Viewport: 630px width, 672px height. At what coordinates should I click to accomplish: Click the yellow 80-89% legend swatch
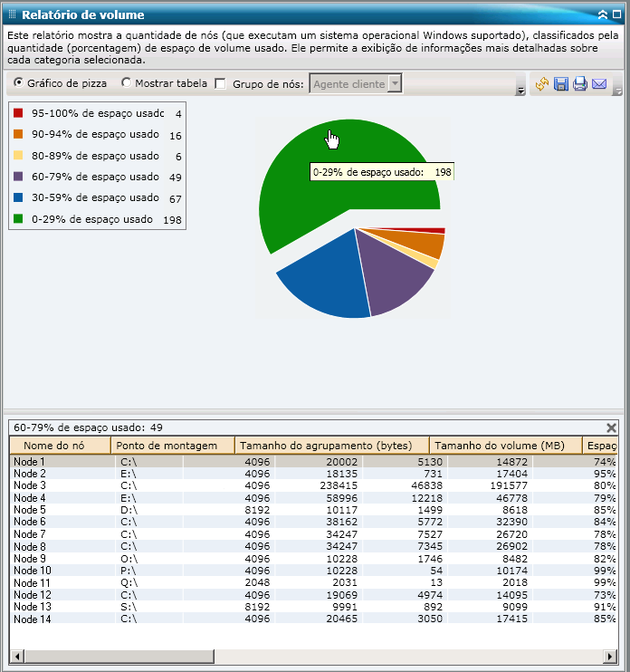(x=18, y=155)
